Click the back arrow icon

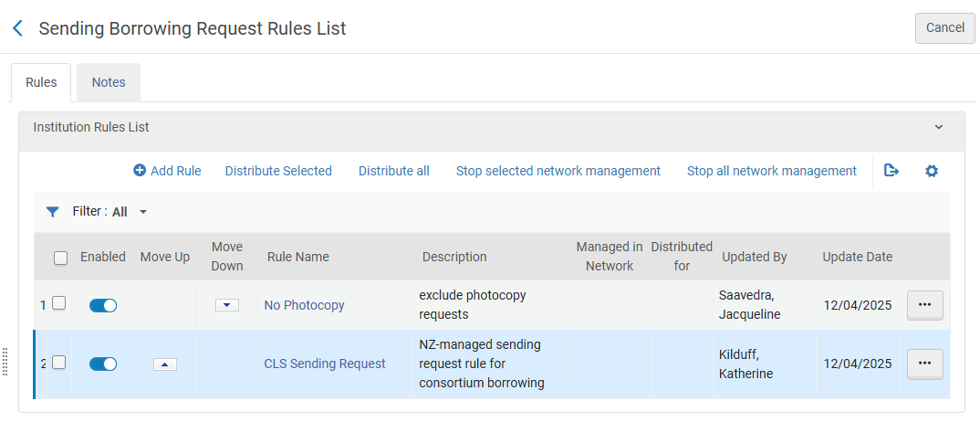click(x=17, y=28)
